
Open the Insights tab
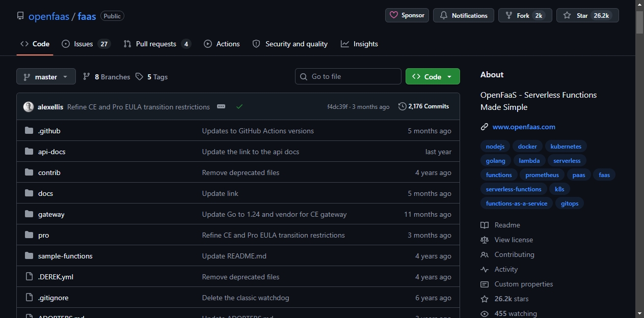[x=360, y=44]
